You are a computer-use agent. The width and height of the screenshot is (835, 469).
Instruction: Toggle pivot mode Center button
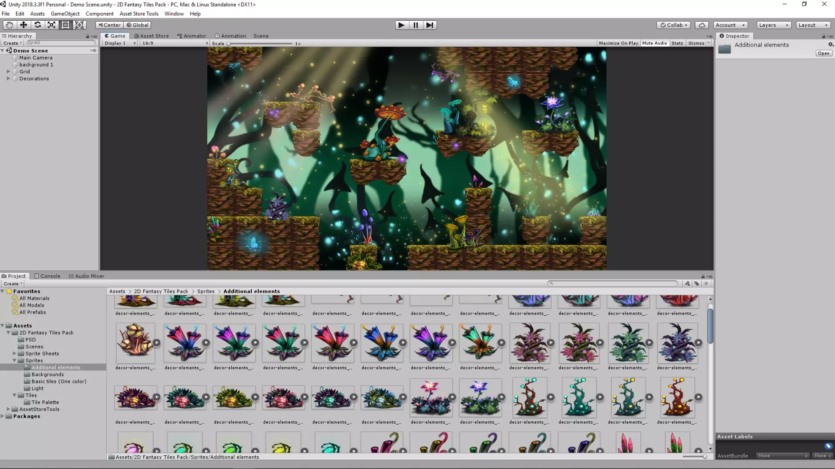coord(110,25)
